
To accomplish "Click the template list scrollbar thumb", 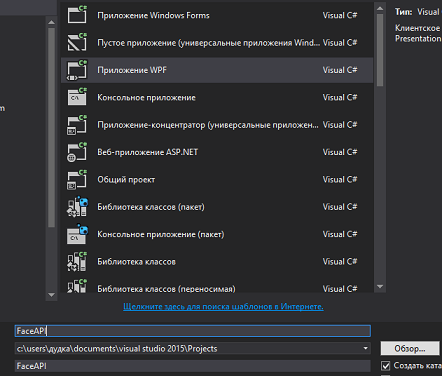I will [x=380, y=50].
